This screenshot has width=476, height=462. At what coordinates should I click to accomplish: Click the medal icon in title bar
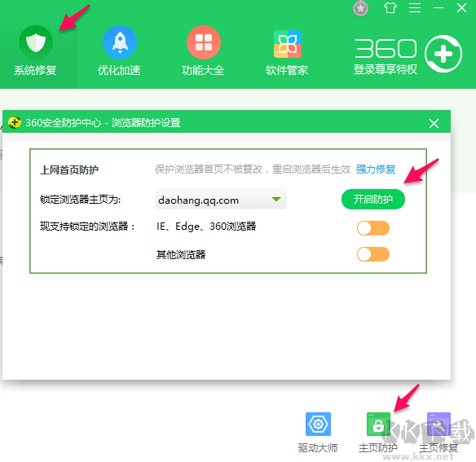click(x=360, y=8)
